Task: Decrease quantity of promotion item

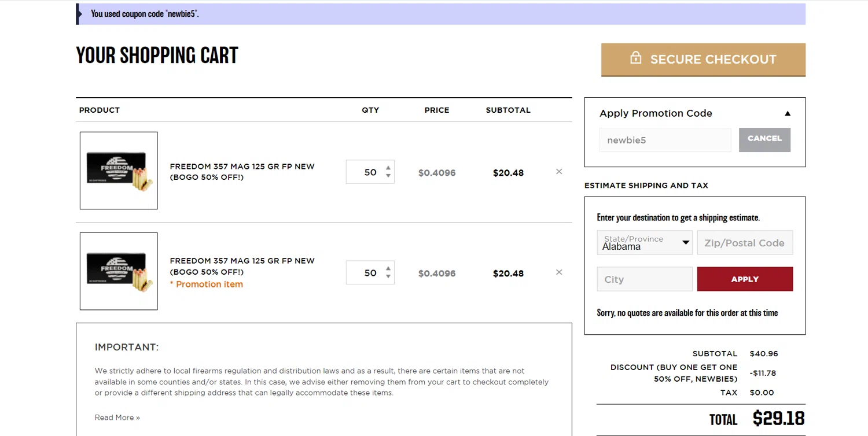Action: 388,276
